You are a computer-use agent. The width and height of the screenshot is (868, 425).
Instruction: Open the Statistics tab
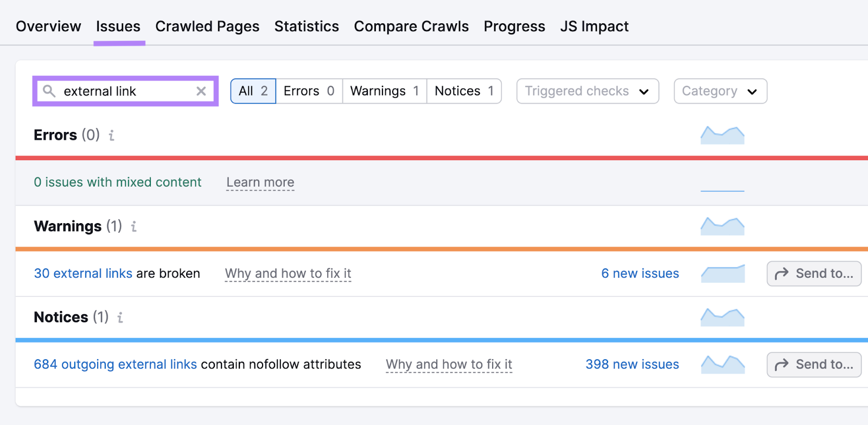(x=307, y=27)
